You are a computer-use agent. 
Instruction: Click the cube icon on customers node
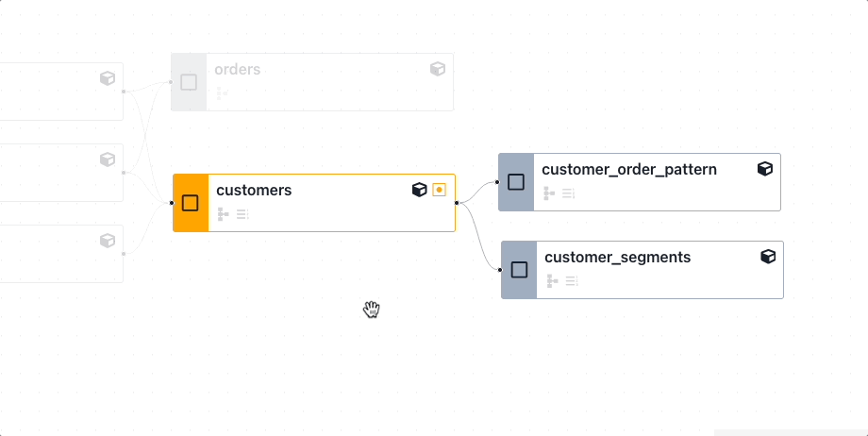tap(420, 190)
